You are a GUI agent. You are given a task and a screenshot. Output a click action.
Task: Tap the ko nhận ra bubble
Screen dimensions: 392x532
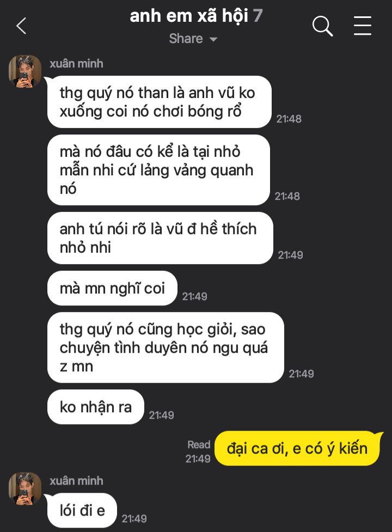point(96,407)
